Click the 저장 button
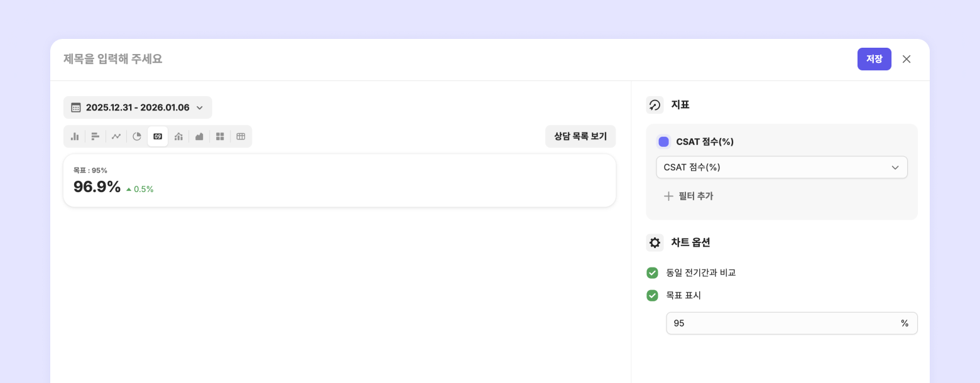980x383 pixels. pos(874,59)
